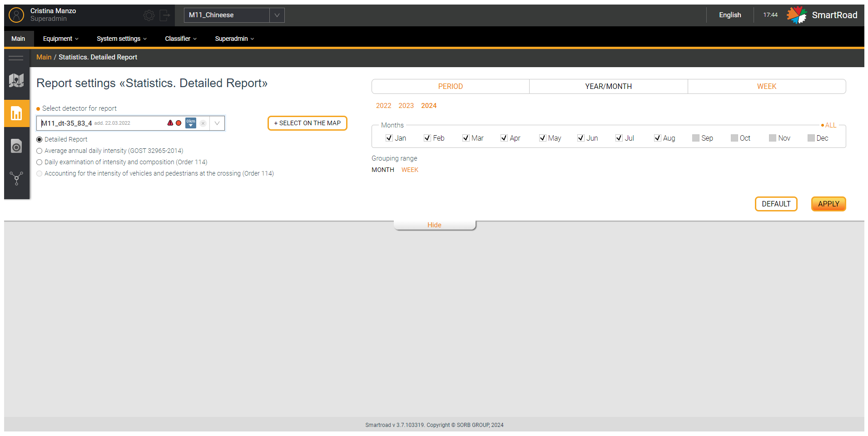
Task: Click the red status circle on detector
Action: [179, 123]
